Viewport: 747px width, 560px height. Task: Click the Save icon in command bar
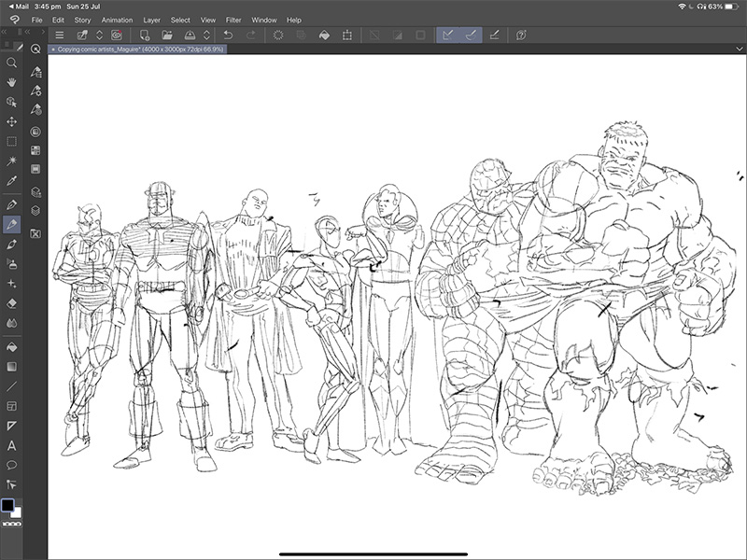[x=190, y=35]
